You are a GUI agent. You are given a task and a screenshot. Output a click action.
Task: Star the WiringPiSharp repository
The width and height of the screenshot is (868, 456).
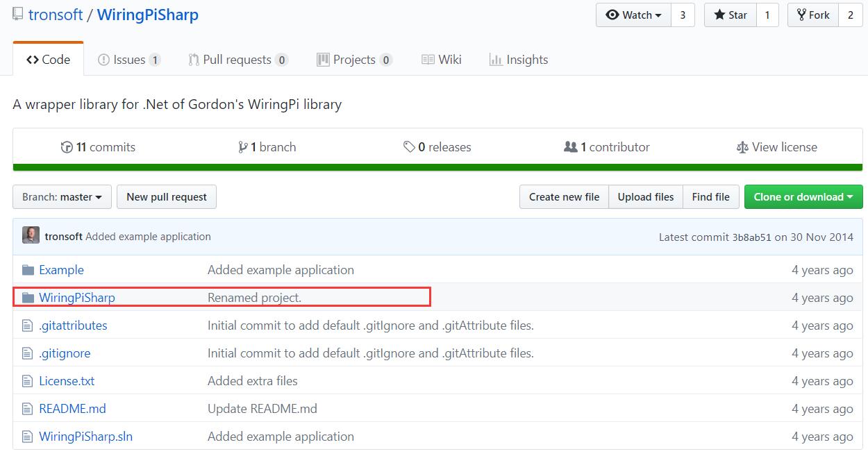click(x=730, y=15)
